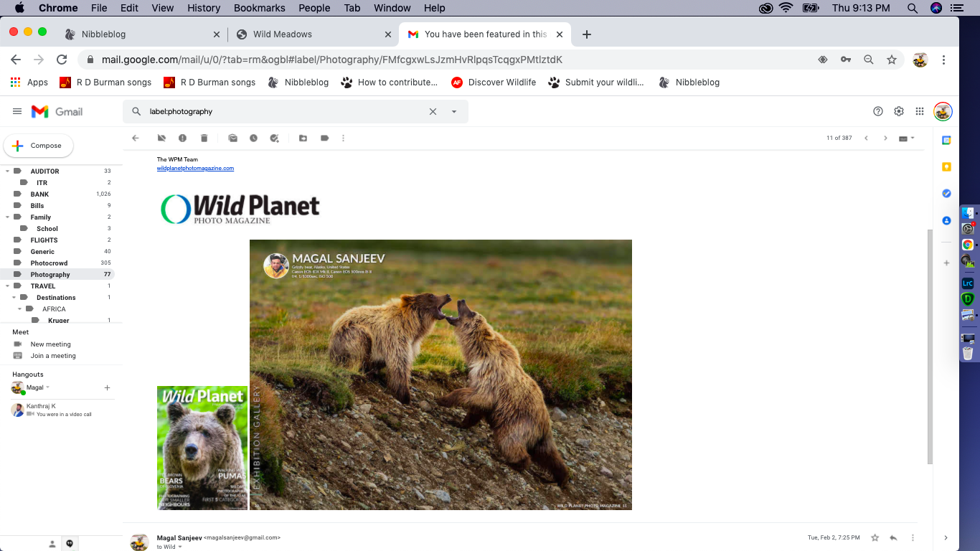980x551 pixels.
Task: Go back to the message list
Action: click(136, 138)
